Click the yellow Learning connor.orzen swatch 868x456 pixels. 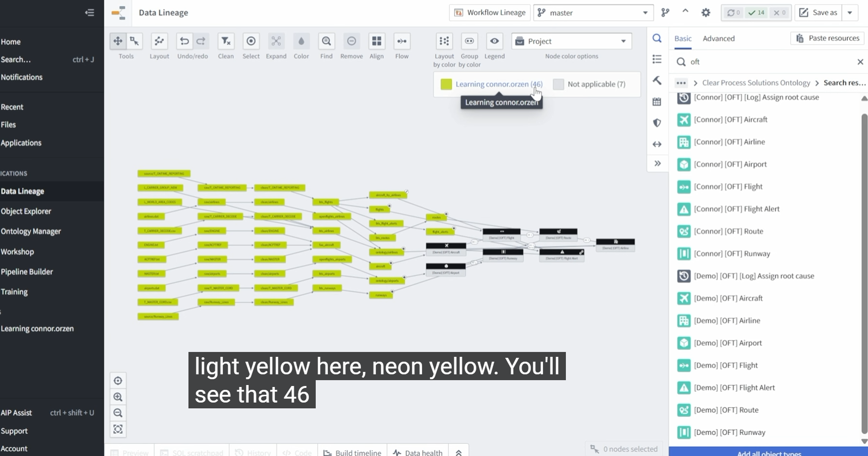(446, 84)
